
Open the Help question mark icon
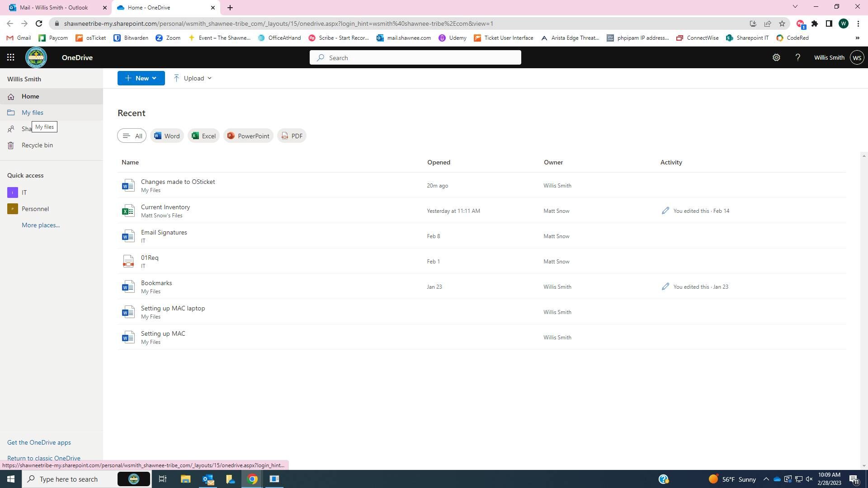pos(798,57)
